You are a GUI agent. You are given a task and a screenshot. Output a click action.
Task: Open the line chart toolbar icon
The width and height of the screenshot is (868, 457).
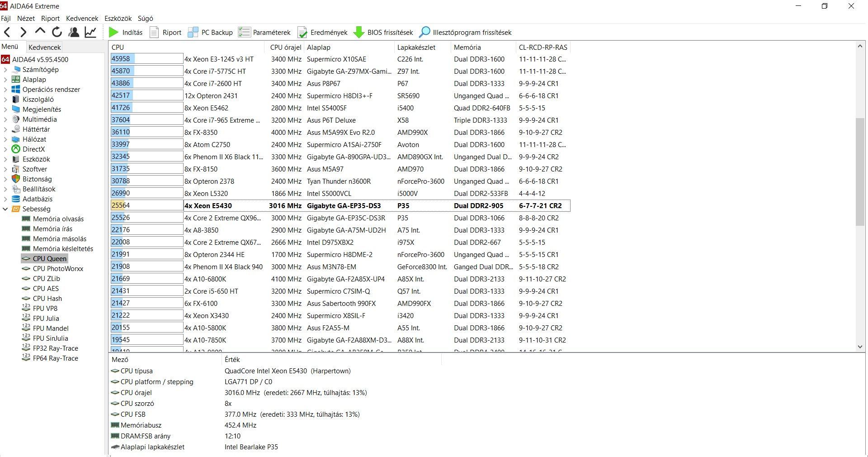[x=90, y=32]
